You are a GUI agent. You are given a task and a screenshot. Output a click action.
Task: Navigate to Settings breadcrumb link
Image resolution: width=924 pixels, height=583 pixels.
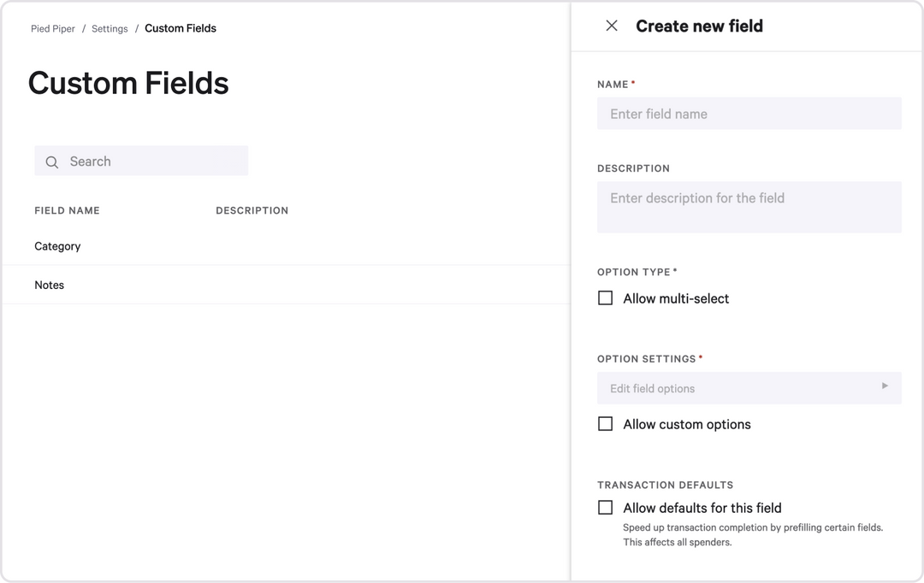(x=110, y=29)
